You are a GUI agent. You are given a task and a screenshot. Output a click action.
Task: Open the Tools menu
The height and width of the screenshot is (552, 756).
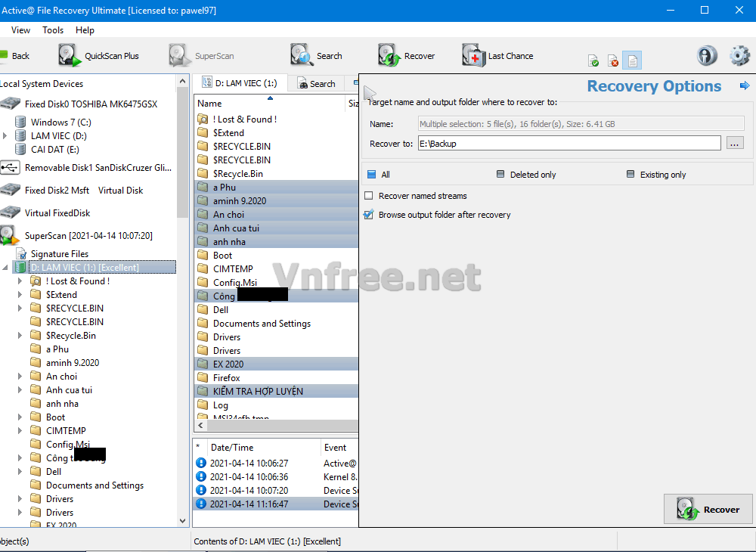point(53,30)
